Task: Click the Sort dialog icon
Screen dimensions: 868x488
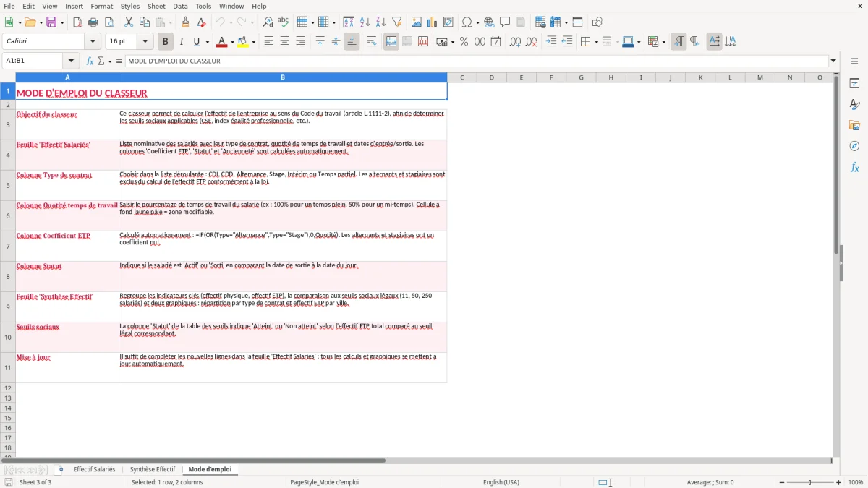Action: point(349,22)
